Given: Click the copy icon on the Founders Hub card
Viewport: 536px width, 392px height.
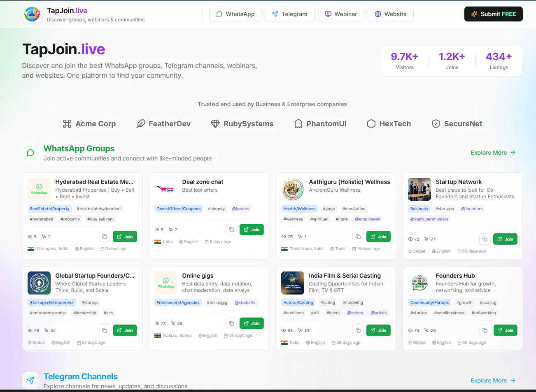Looking at the screenshot, I should coord(485,330).
